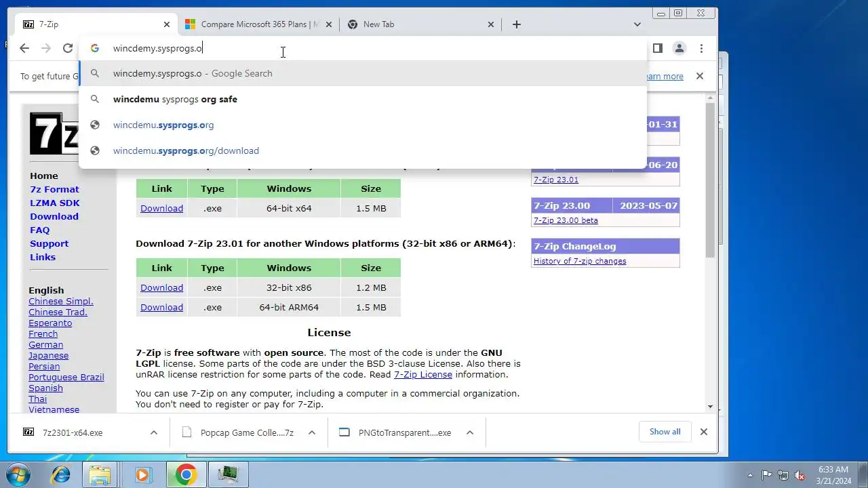Open History of 7-zip changes link
868x488 pixels.
tap(580, 261)
